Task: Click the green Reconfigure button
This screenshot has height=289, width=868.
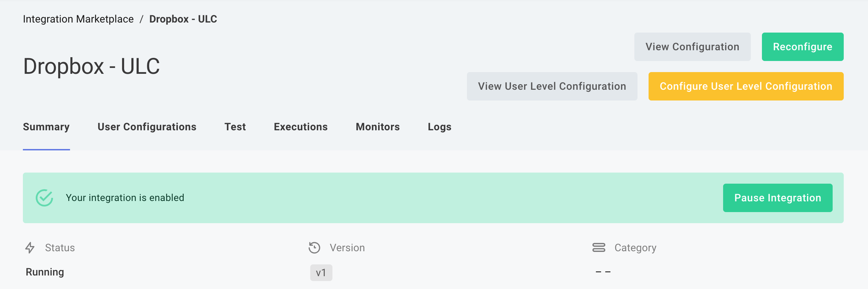Action: [802, 47]
